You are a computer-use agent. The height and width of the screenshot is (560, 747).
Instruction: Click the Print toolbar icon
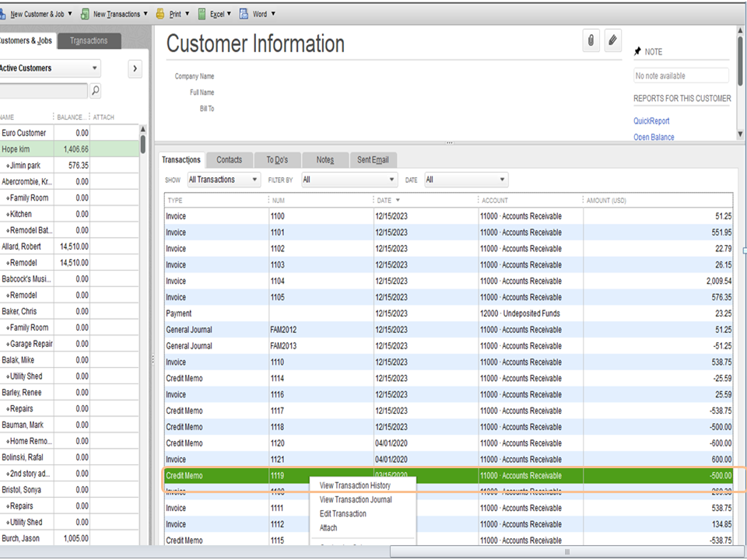coord(160,14)
